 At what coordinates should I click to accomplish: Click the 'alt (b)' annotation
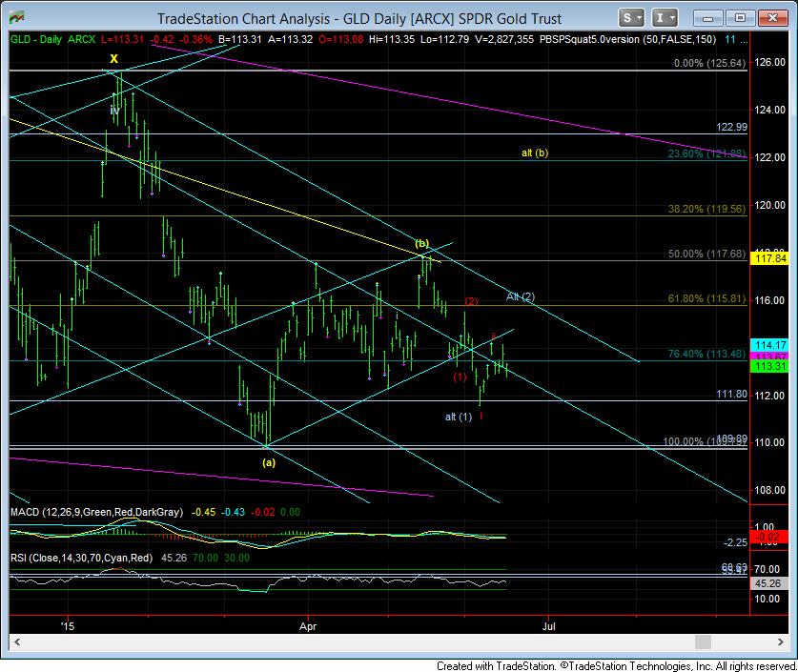coord(535,153)
